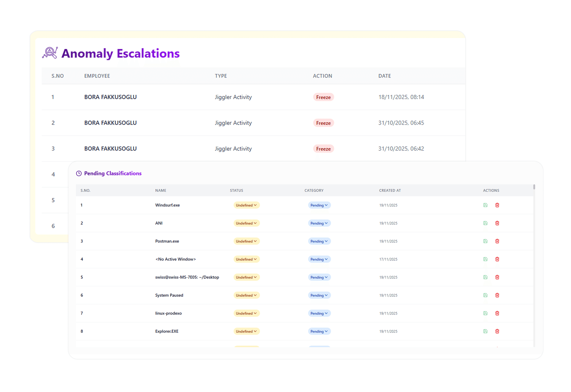Click the magnifier logo beside Anomaly Escalations
The width and height of the screenshot is (571, 392).
[x=50, y=53]
